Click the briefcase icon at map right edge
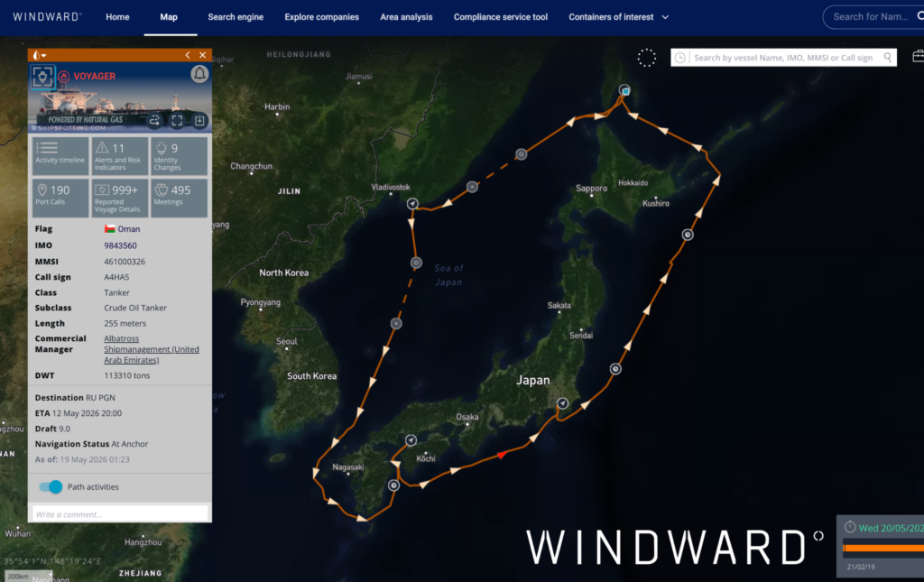The image size is (924, 582). click(x=918, y=56)
